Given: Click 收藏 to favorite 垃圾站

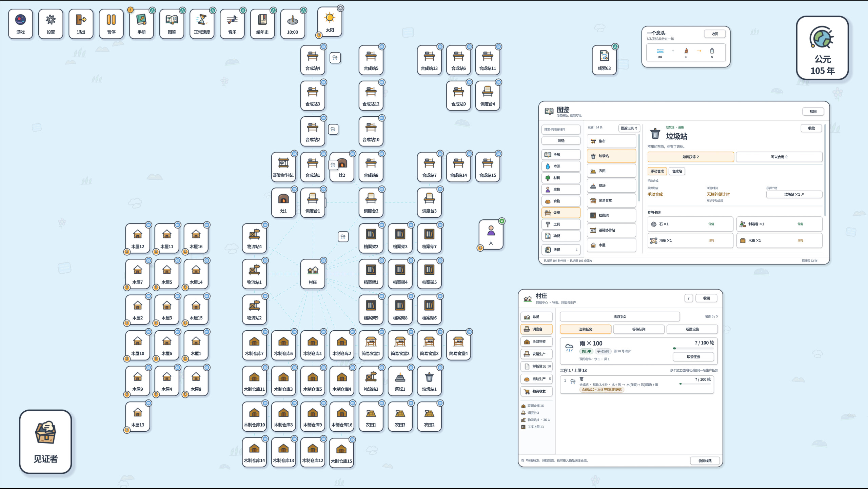Looking at the screenshot, I should 811,128.
